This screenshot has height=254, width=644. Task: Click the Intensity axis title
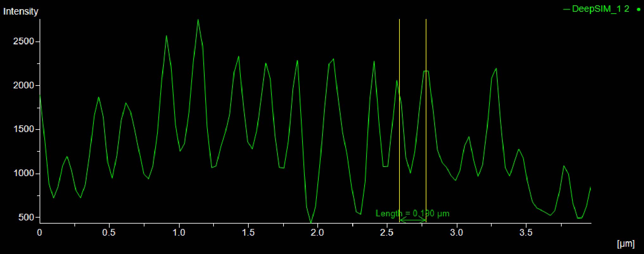pos(21,12)
